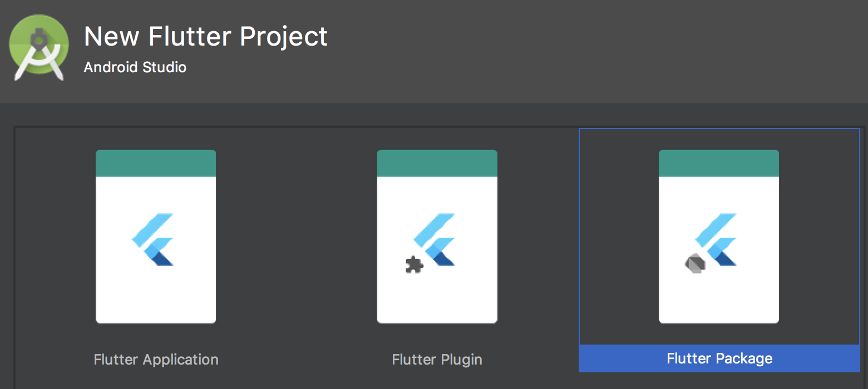Click the New Flutter Project title
The image size is (868, 389).
205,37
